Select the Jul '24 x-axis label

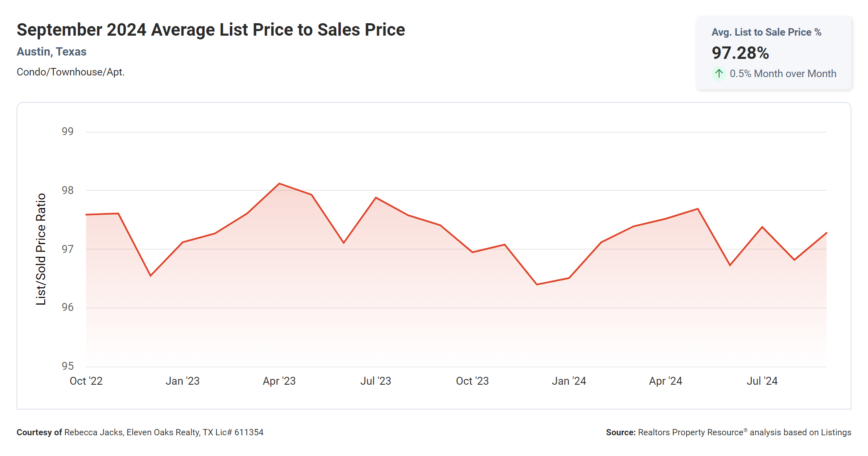coord(762,381)
